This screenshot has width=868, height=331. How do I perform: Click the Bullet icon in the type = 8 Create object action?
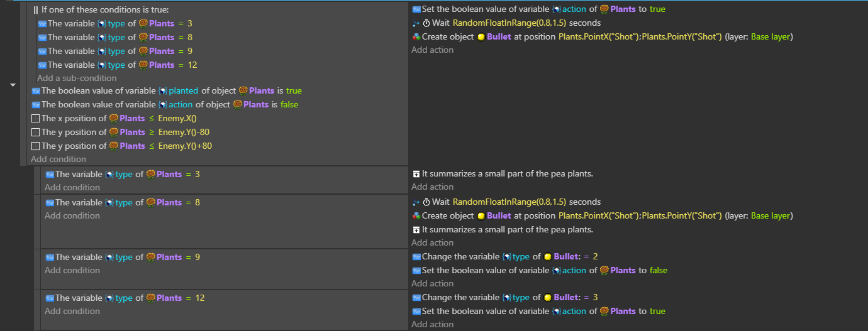[481, 216]
